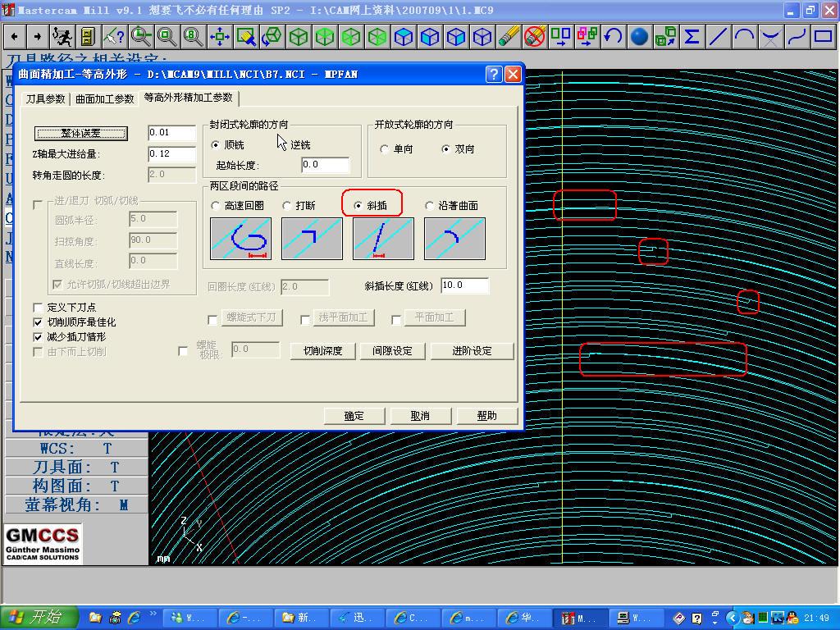Open the 切削深度 settings button
Viewport: 840px width, 630px height.
pyautogui.click(x=322, y=351)
